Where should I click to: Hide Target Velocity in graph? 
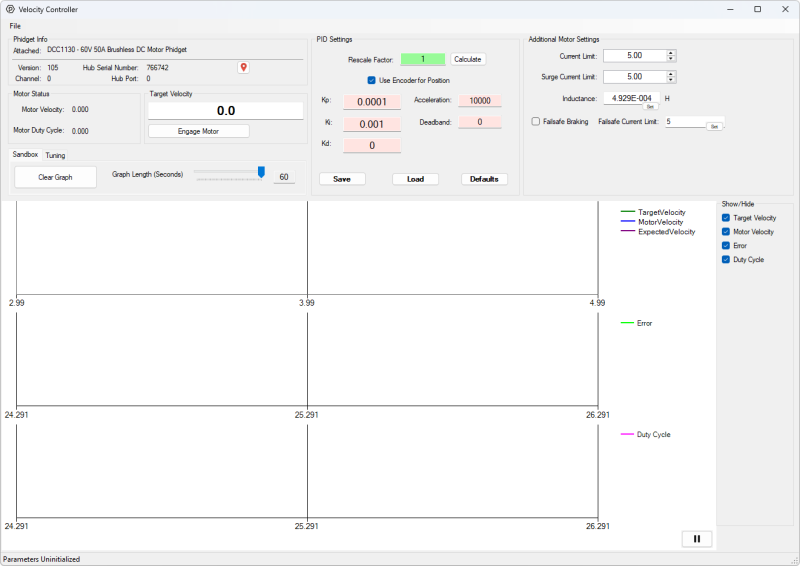726,218
